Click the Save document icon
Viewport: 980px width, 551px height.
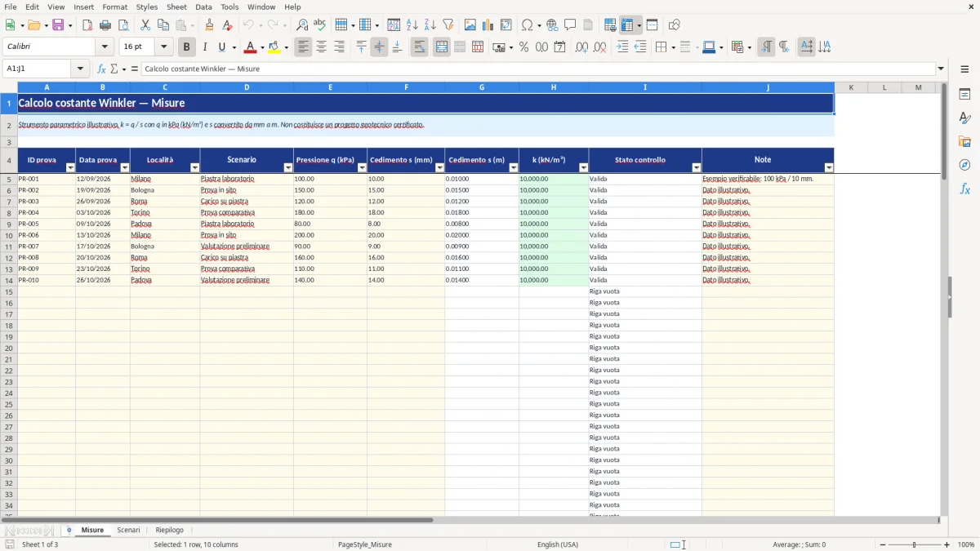click(x=58, y=25)
